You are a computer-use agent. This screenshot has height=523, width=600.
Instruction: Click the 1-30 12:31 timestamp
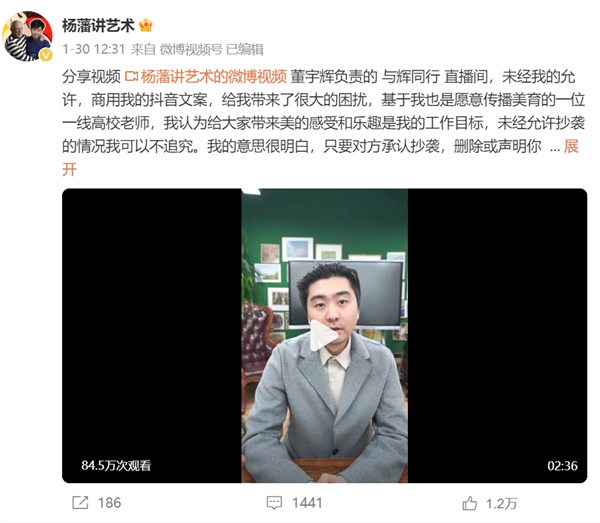[x=94, y=49]
